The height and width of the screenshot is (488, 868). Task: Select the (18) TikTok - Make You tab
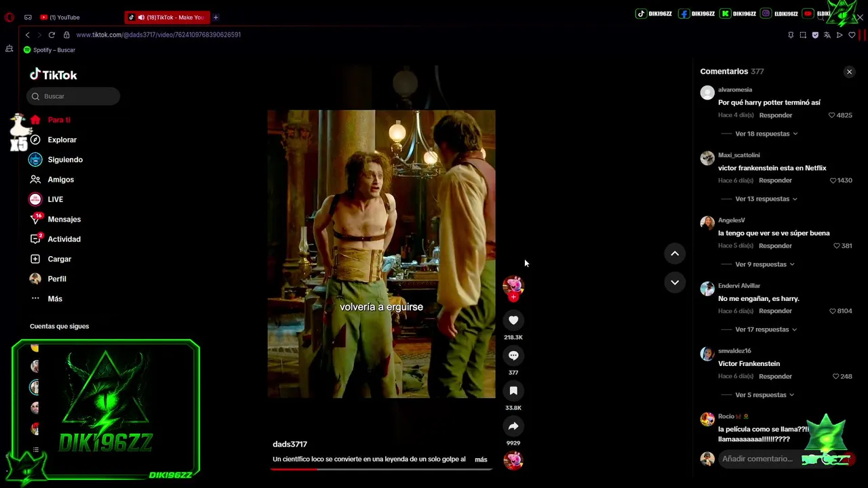tap(167, 17)
